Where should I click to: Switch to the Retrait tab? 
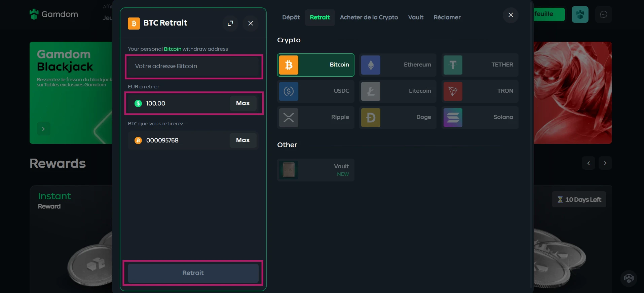click(320, 17)
